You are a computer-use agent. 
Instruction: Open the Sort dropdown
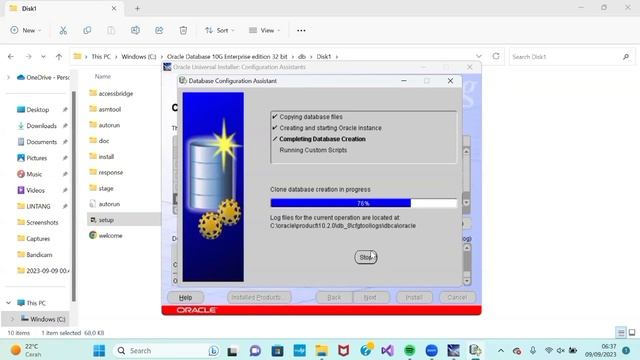coord(220,30)
